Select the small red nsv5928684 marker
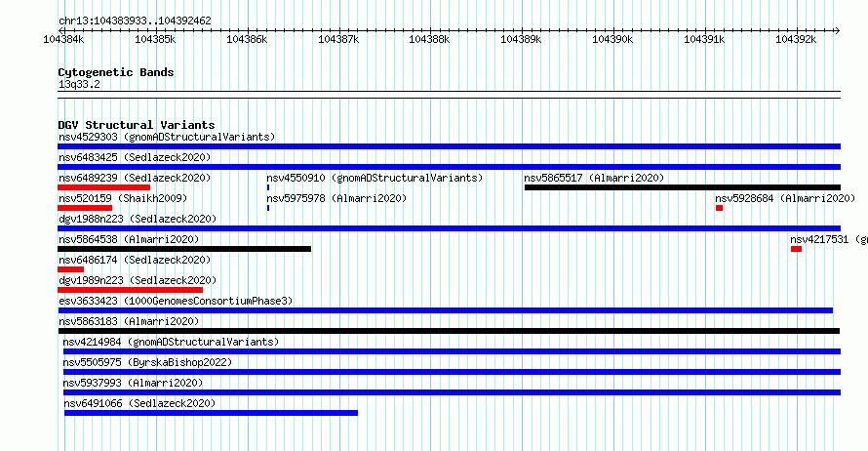Screen dimensions: 868x451 coord(719,208)
